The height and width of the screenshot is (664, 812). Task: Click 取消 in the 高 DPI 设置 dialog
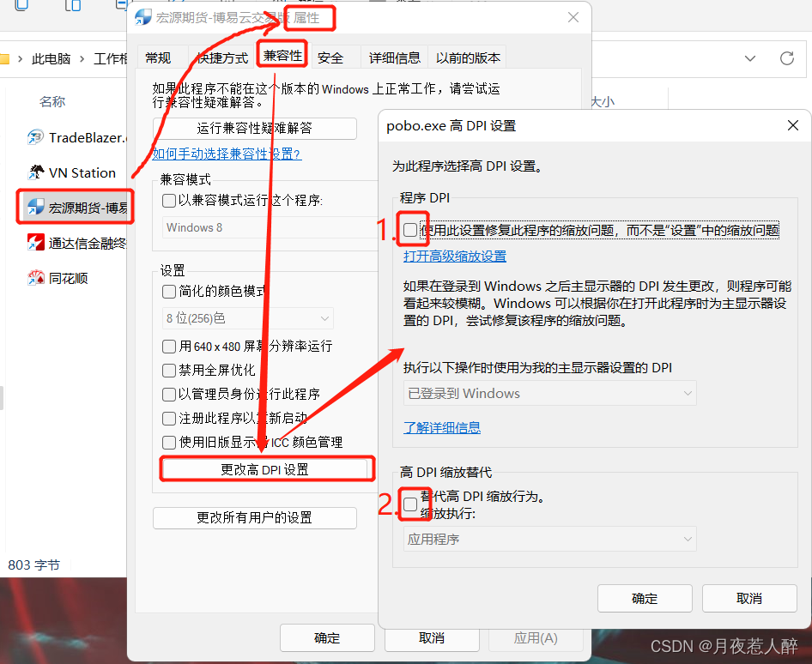748,598
